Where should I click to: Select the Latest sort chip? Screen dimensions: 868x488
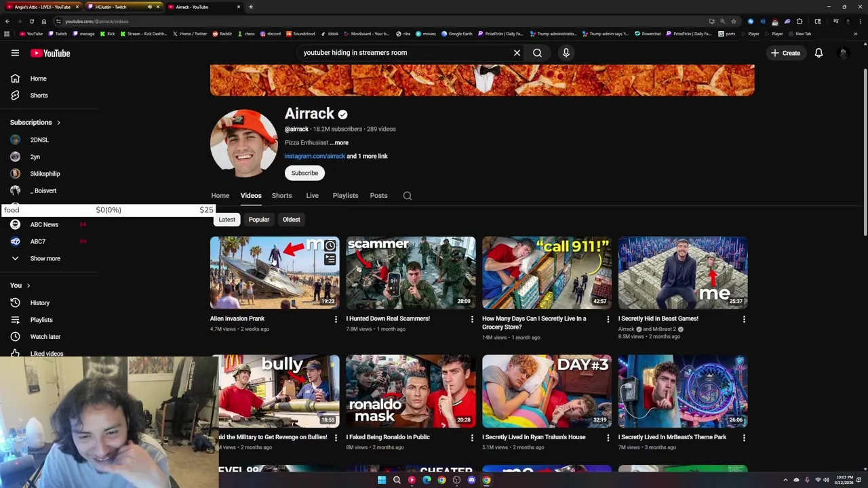pyautogui.click(x=226, y=220)
